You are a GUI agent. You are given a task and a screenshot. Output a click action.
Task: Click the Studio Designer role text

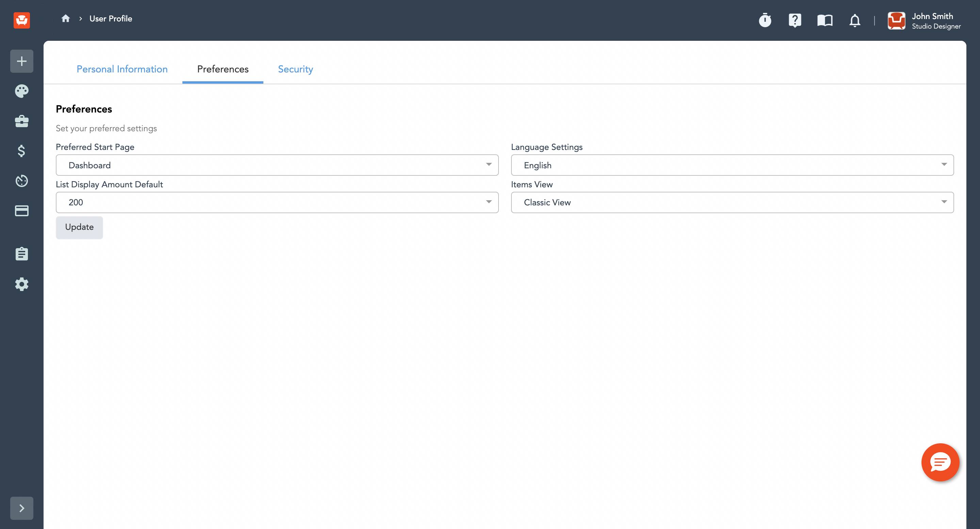pos(936,26)
